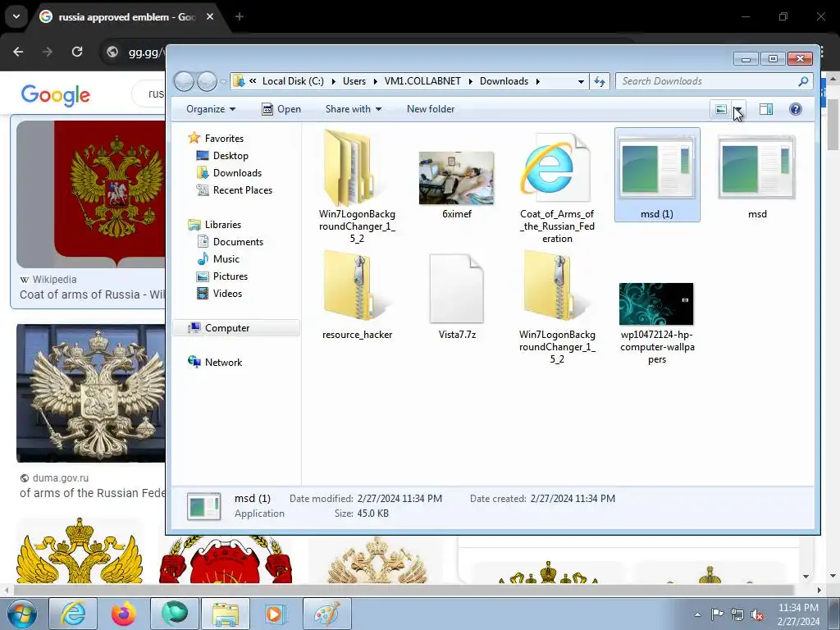Select the Vista7.7z file
The height and width of the screenshot is (630, 840).
457,297
